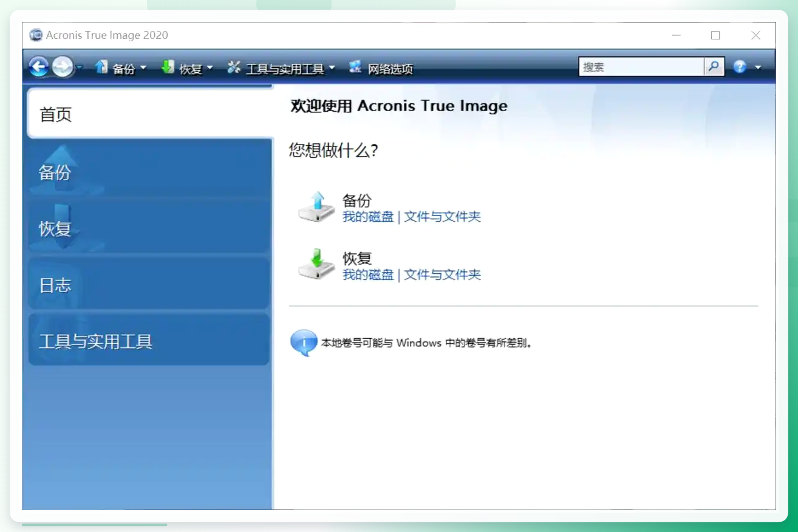Click the 备份 heading in main panel
This screenshot has height=532, width=798.
356,200
